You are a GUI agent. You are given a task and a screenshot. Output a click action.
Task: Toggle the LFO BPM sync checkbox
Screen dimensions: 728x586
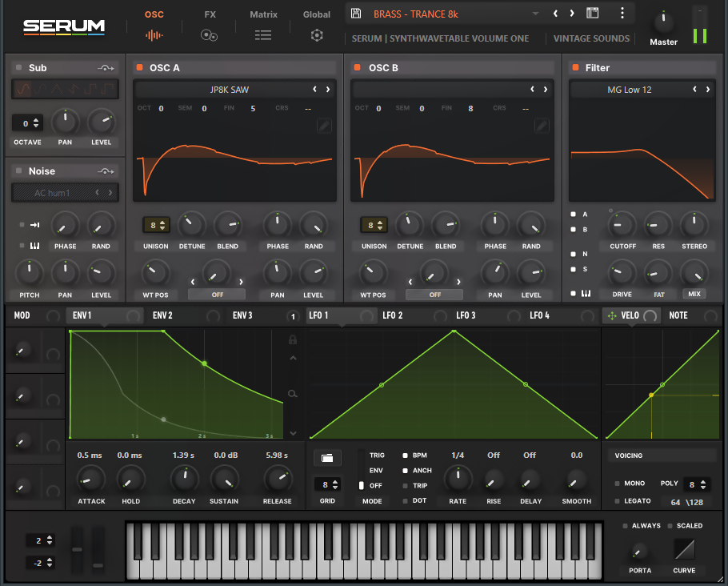(406, 456)
